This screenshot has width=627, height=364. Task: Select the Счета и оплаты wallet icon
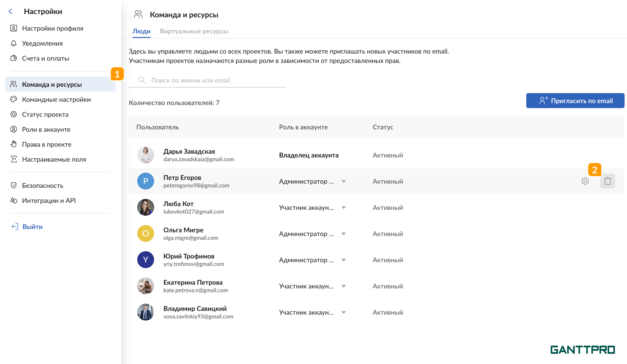[x=14, y=58]
